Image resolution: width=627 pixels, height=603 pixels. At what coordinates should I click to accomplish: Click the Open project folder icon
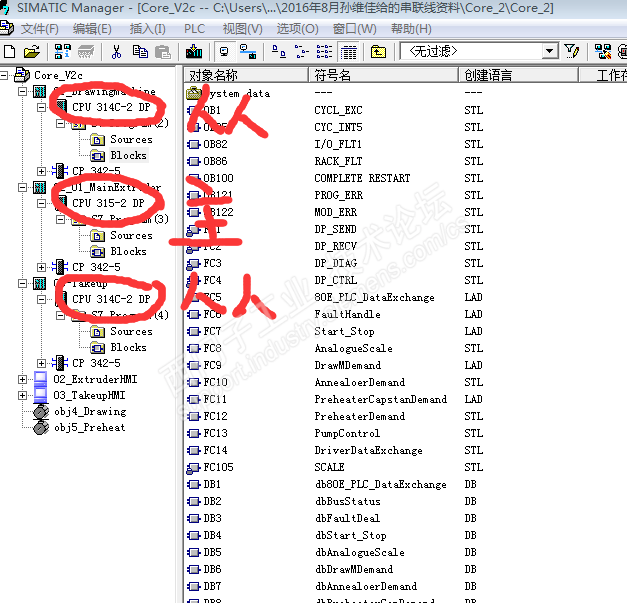click(x=32, y=52)
